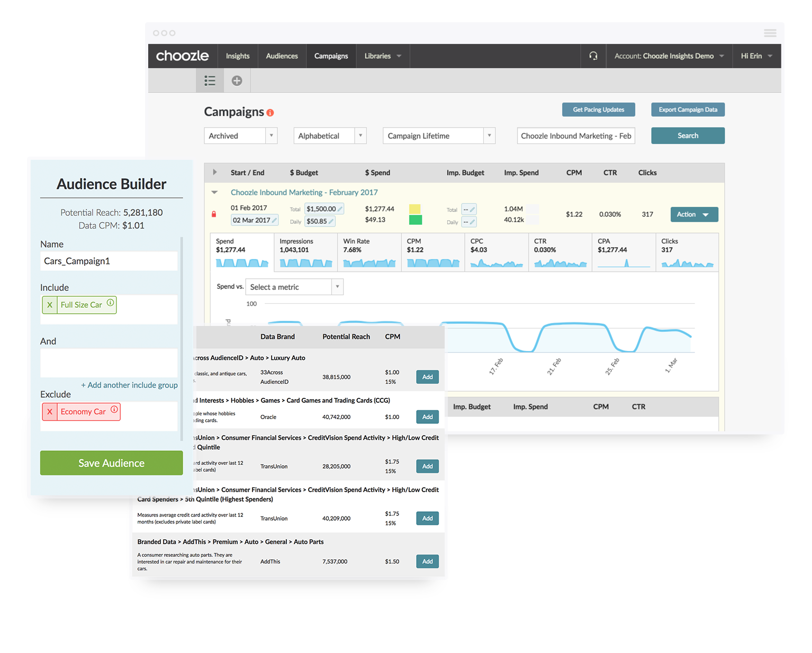Click the Search button

tap(688, 135)
